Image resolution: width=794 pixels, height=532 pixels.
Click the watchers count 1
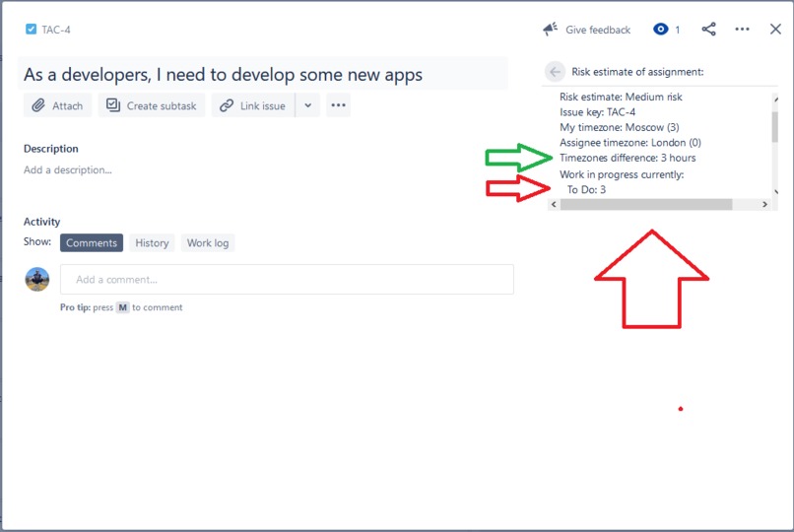pos(677,30)
